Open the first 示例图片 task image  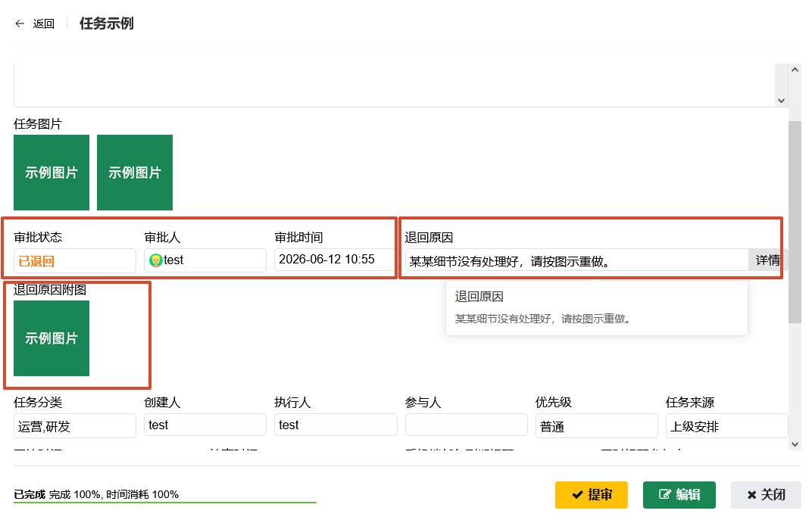pyautogui.click(x=52, y=173)
